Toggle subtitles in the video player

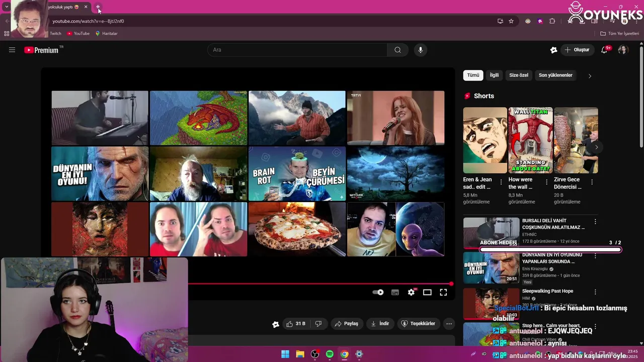395,292
